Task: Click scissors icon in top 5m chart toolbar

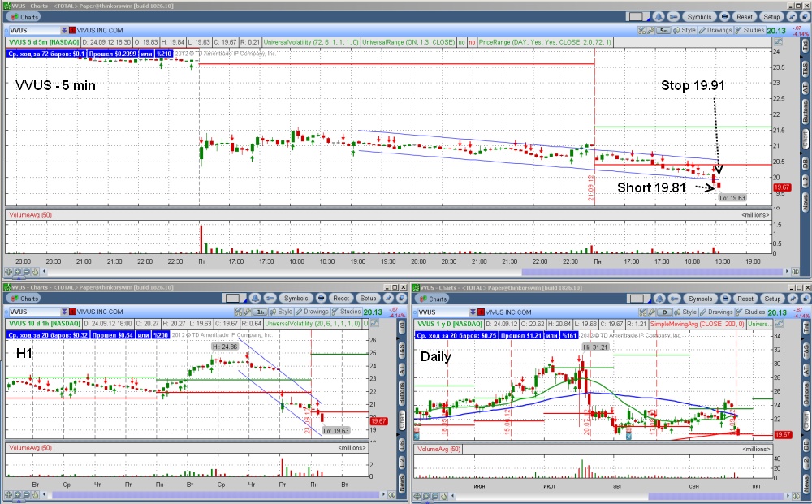Action: 641,31
